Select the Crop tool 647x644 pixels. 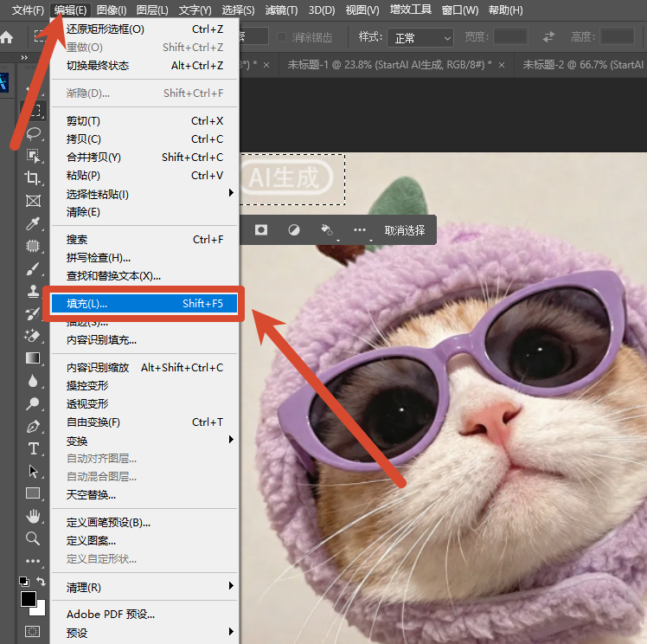pos(33,177)
